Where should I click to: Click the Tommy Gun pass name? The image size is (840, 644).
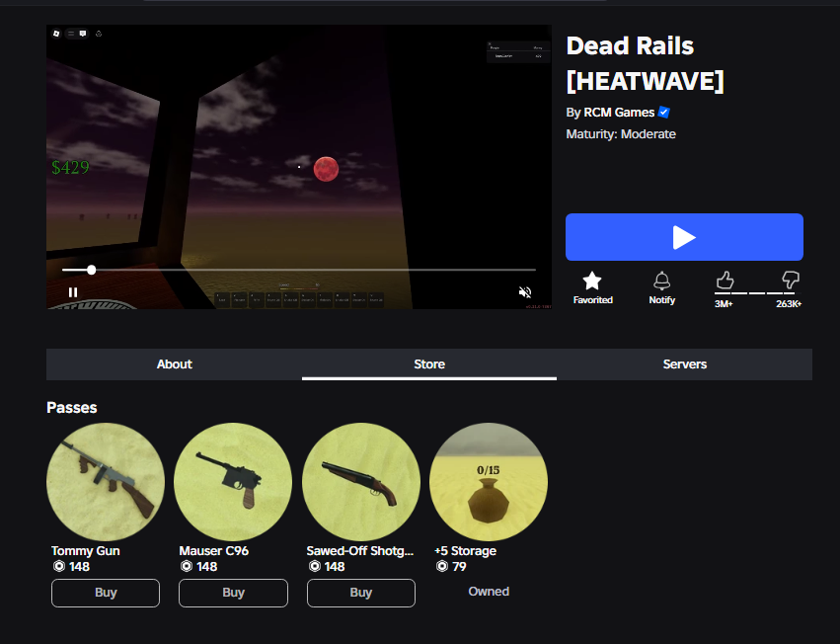point(86,551)
